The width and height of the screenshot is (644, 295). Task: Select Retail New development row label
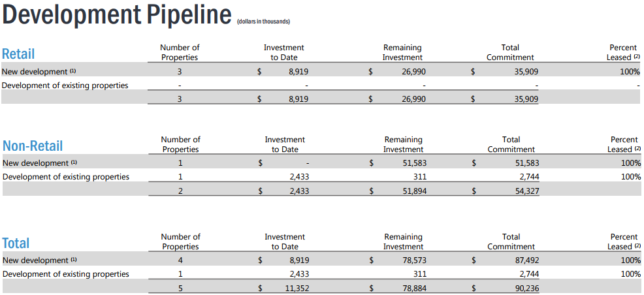point(39,71)
